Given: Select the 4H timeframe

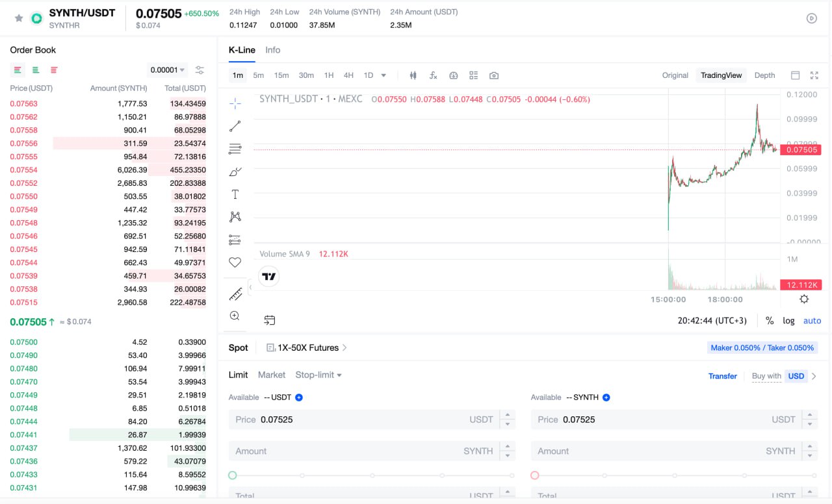Looking at the screenshot, I should pos(348,75).
